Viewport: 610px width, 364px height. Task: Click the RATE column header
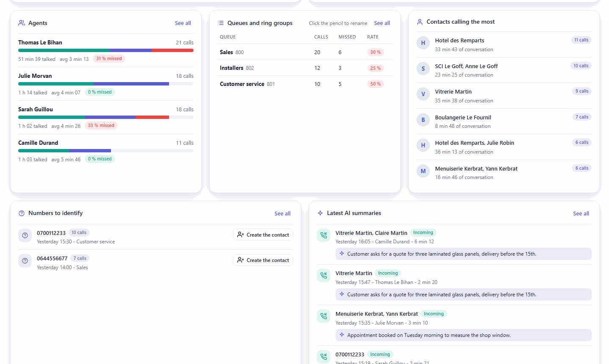[x=373, y=37]
